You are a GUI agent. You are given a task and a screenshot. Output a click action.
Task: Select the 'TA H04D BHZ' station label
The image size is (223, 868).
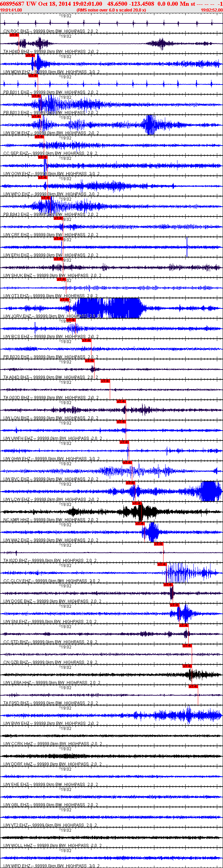point(16,52)
